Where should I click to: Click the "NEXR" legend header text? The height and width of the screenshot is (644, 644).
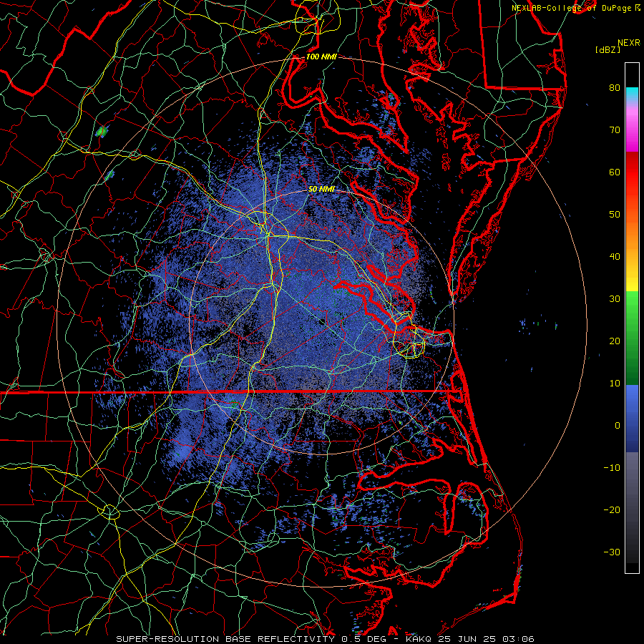click(x=629, y=43)
